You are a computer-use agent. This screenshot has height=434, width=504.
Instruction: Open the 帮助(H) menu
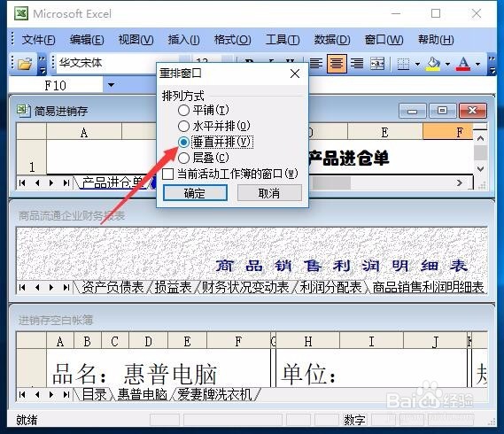pyautogui.click(x=436, y=40)
